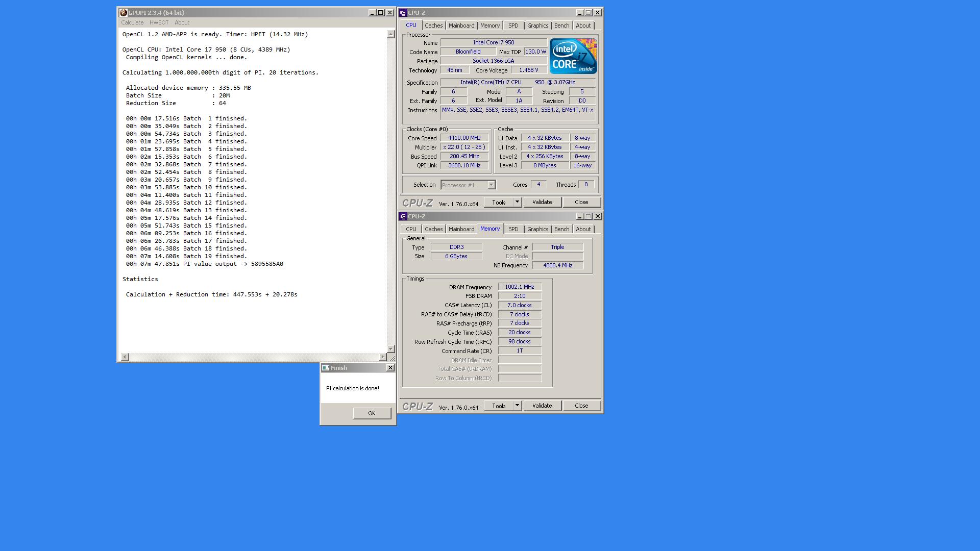
Task: Expand Tools dropdown arrow in upper CPU-Z window
Action: click(517, 202)
